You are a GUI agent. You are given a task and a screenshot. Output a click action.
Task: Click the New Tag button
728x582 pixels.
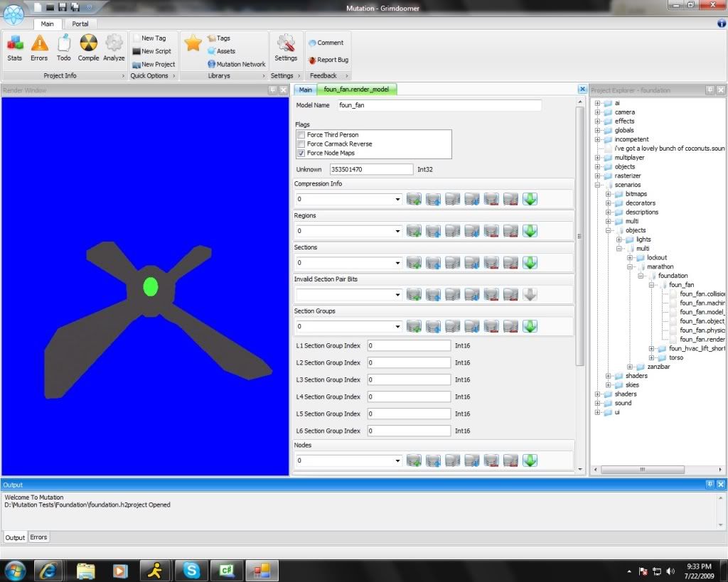[149, 38]
